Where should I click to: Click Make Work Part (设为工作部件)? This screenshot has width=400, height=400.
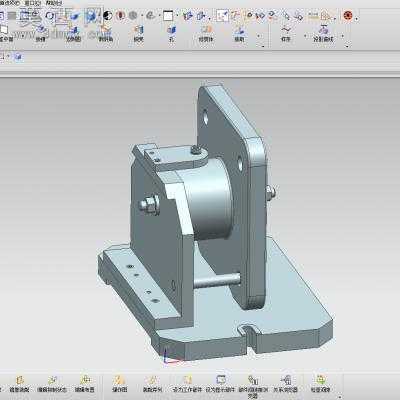click(x=187, y=384)
